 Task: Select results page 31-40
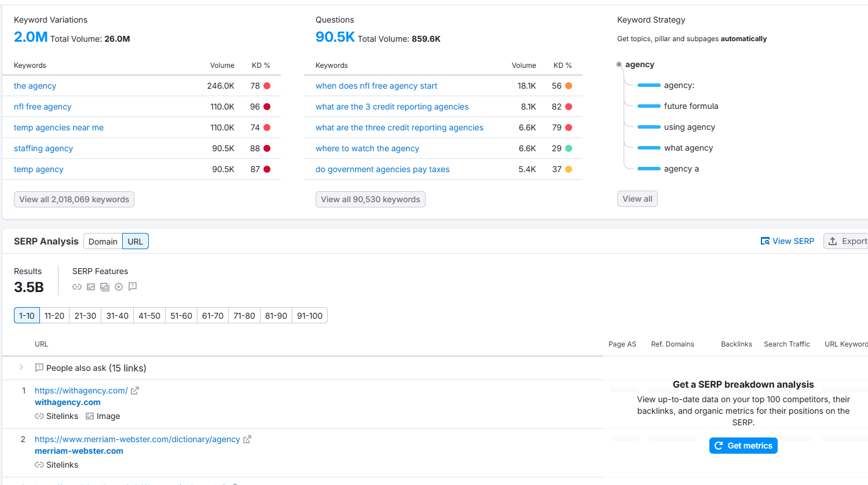(x=118, y=315)
